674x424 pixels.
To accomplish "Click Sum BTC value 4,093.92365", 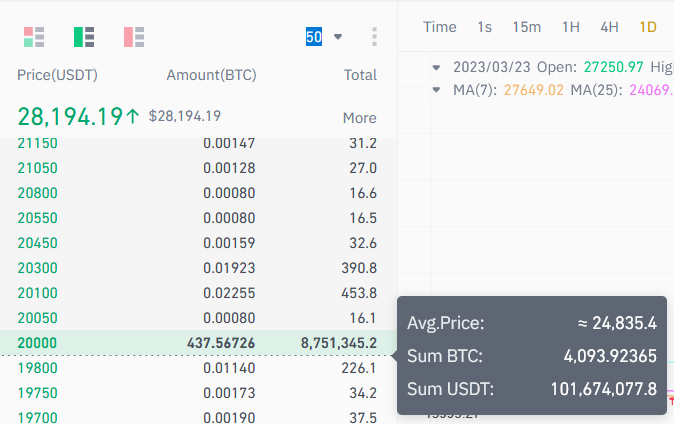I will [x=610, y=356].
